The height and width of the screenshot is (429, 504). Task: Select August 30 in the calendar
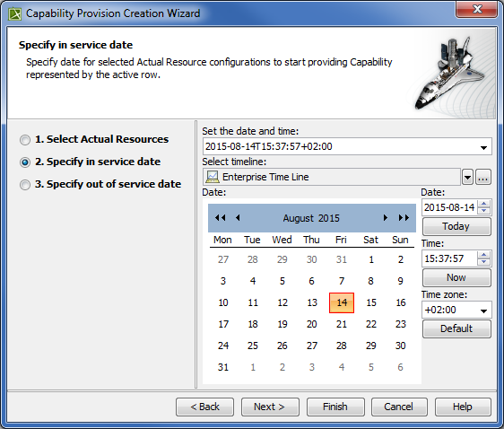[x=401, y=346]
